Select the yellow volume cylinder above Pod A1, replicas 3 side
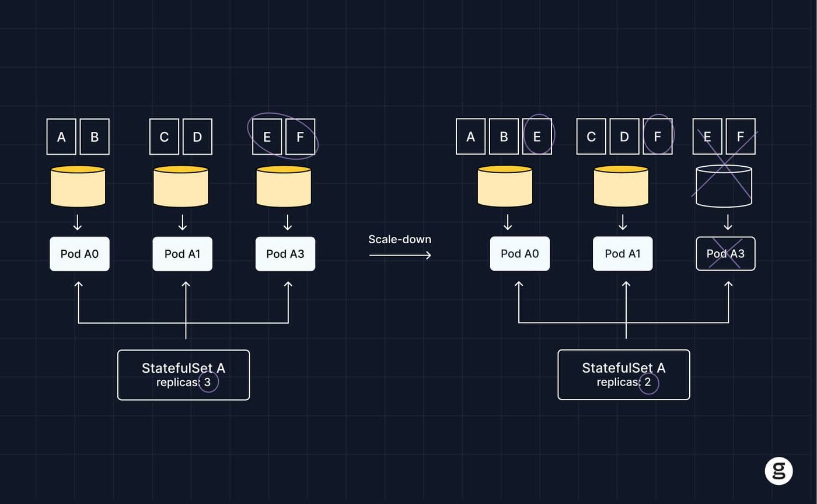Image resolution: width=817 pixels, height=504 pixels. 181,187
